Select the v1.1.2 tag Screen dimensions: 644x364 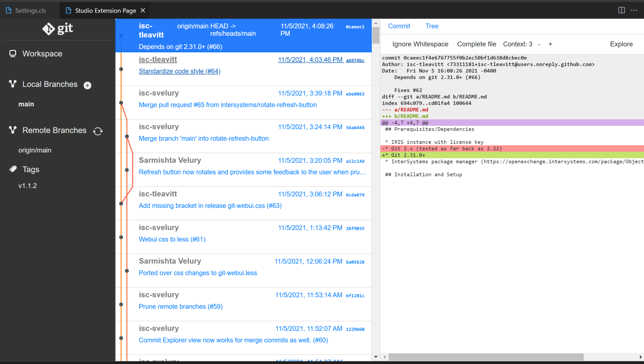(27, 186)
